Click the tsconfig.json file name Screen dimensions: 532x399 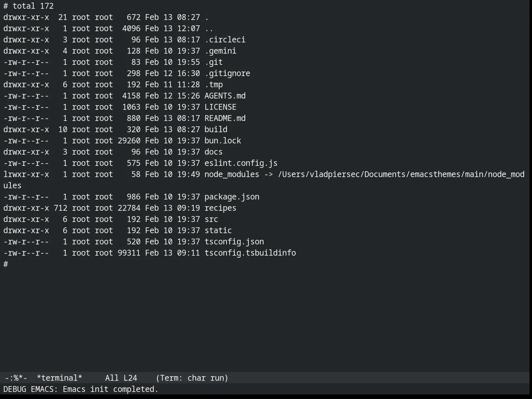(234, 241)
